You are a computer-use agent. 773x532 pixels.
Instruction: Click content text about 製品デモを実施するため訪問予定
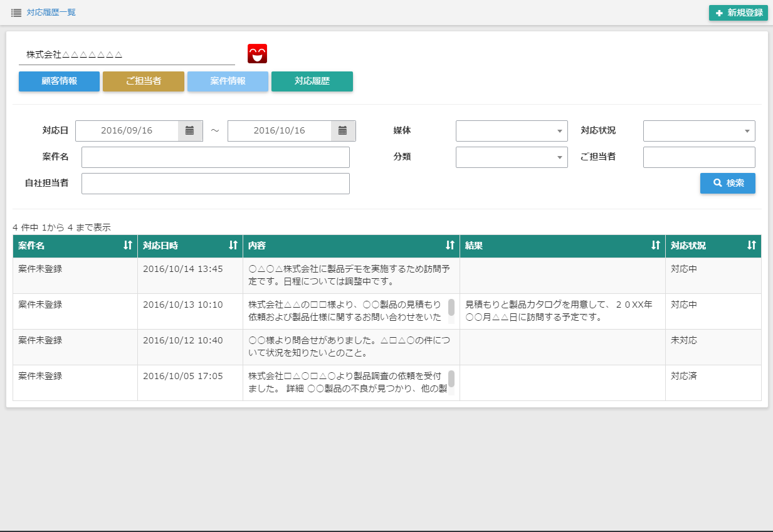pos(349,275)
